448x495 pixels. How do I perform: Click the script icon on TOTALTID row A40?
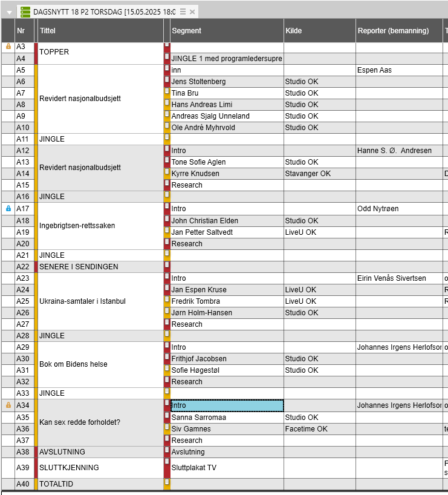pos(167,482)
